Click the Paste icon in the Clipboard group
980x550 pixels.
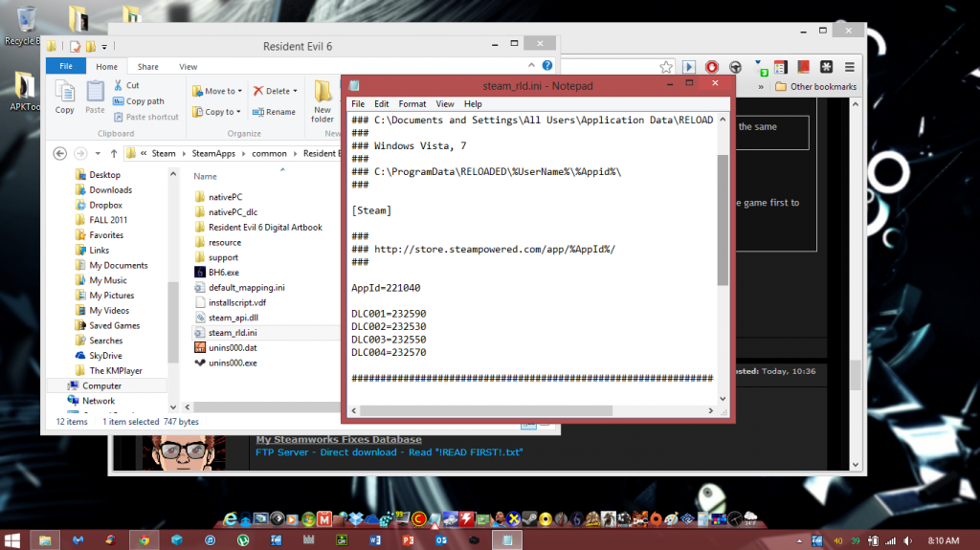(95, 97)
